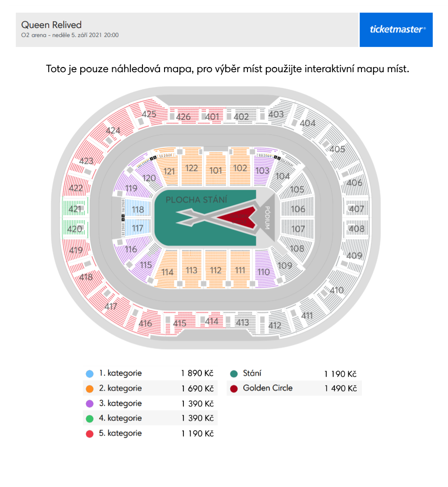Select upper-tier section 421
The width and height of the screenshot is (448, 487).
[75, 209]
